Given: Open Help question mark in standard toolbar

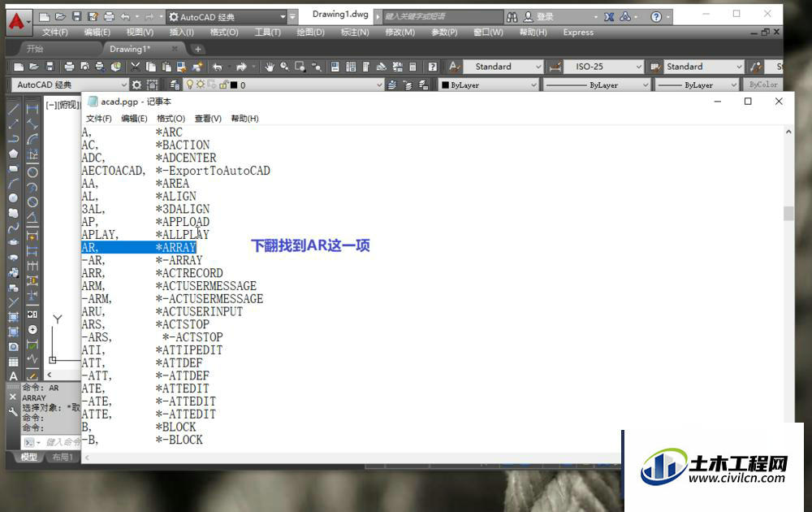Looking at the screenshot, I should (x=433, y=67).
